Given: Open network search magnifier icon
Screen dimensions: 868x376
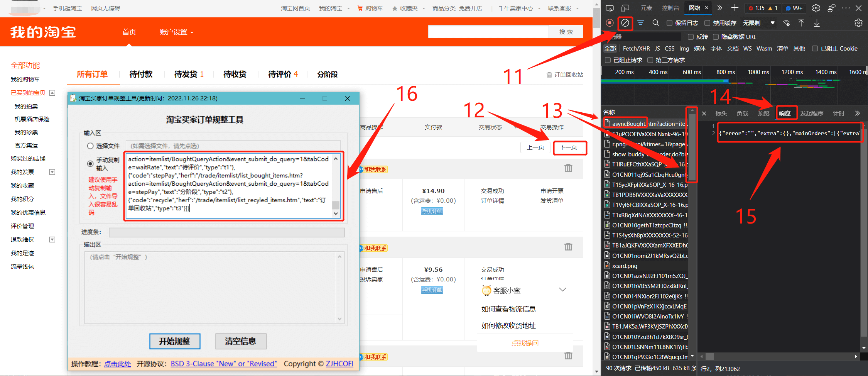Looking at the screenshot, I should [x=656, y=23].
